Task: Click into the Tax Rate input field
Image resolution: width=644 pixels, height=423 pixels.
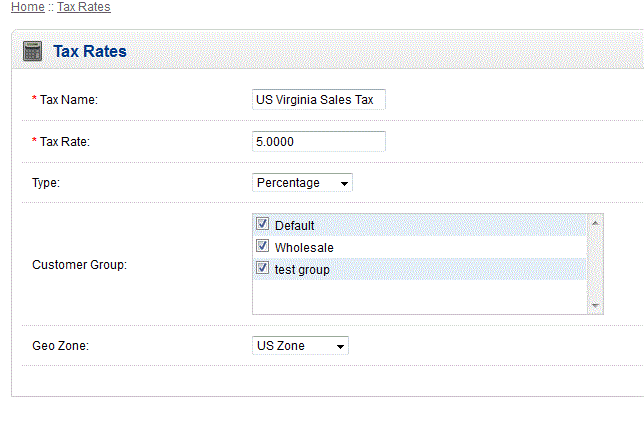Action: (x=319, y=142)
